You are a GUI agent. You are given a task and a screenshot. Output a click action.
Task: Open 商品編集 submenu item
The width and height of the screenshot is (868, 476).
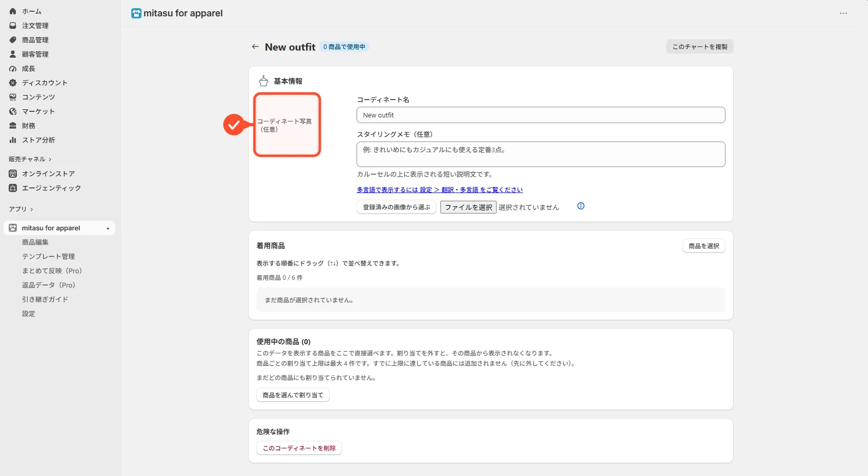click(35, 242)
